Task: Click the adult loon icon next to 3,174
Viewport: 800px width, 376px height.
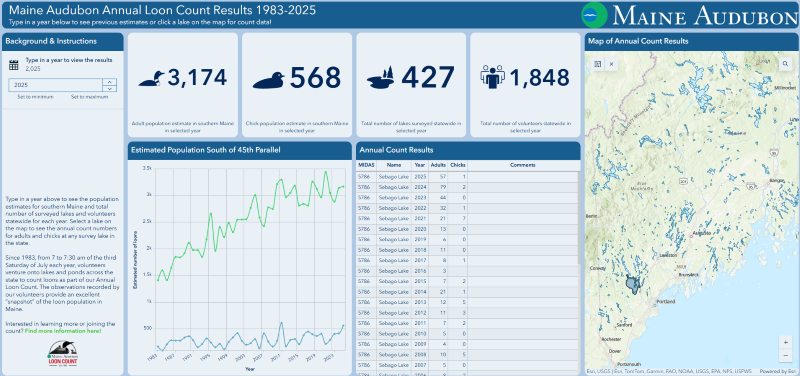Action: coord(151,79)
